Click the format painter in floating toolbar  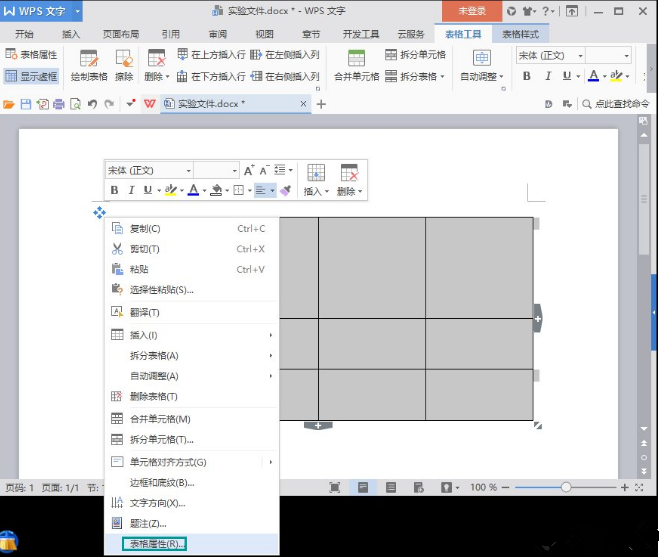coord(285,190)
